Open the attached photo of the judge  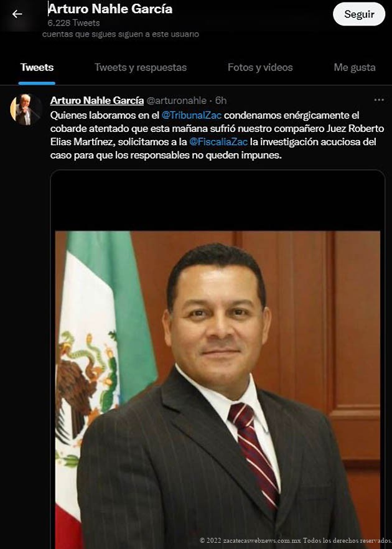coord(217,390)
